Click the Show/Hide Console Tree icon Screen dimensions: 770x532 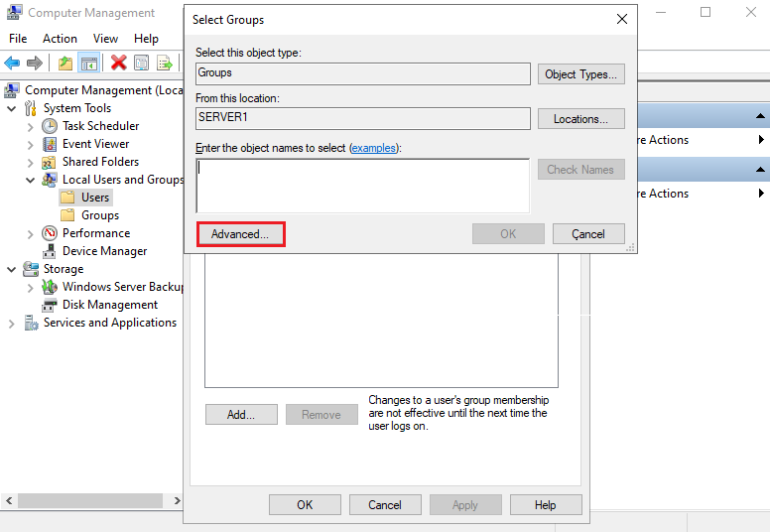[89, 63]
